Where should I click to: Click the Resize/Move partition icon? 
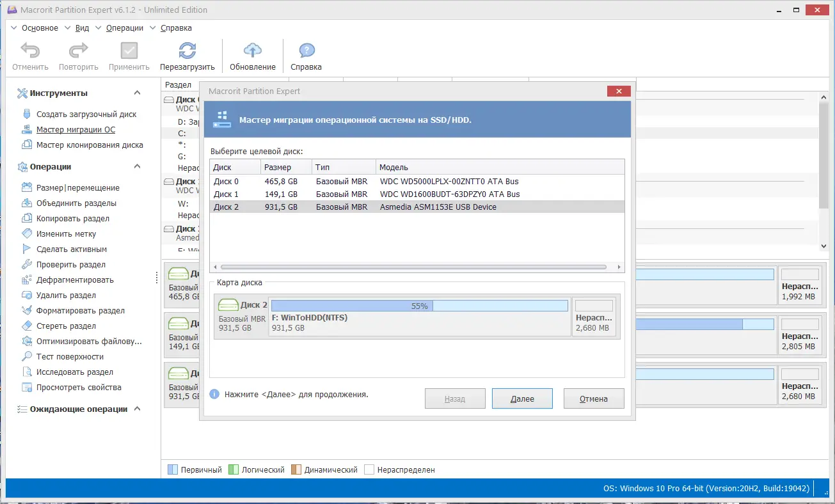click(26, 188)
